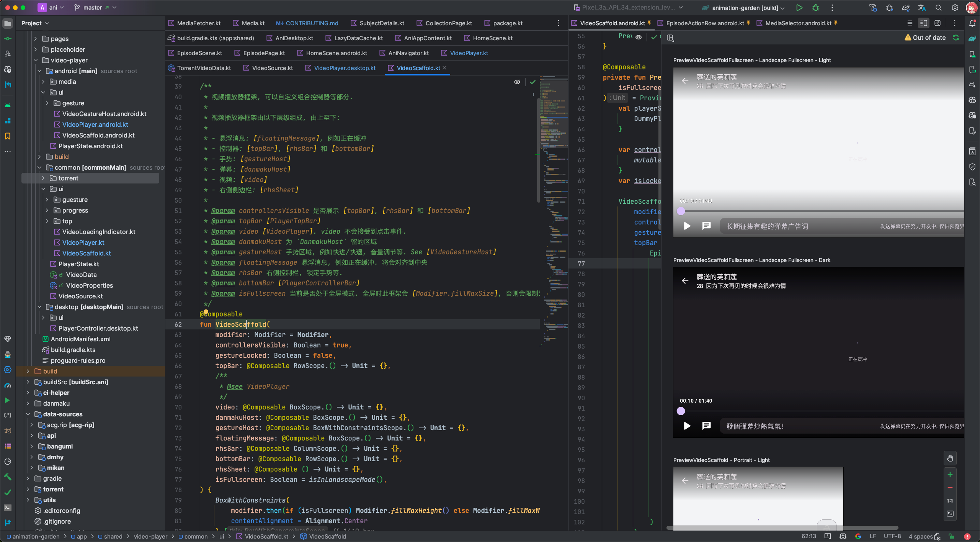Switch to MediaFetcher.kt tab
The width and height of the screenshot is (980, 542).
(x=194, y=23)
